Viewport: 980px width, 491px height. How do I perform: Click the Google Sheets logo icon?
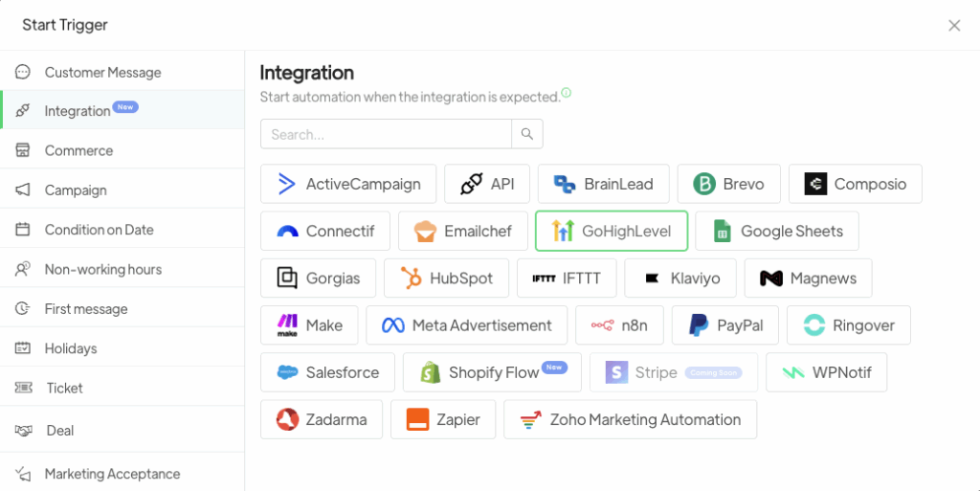coord(723,232)
